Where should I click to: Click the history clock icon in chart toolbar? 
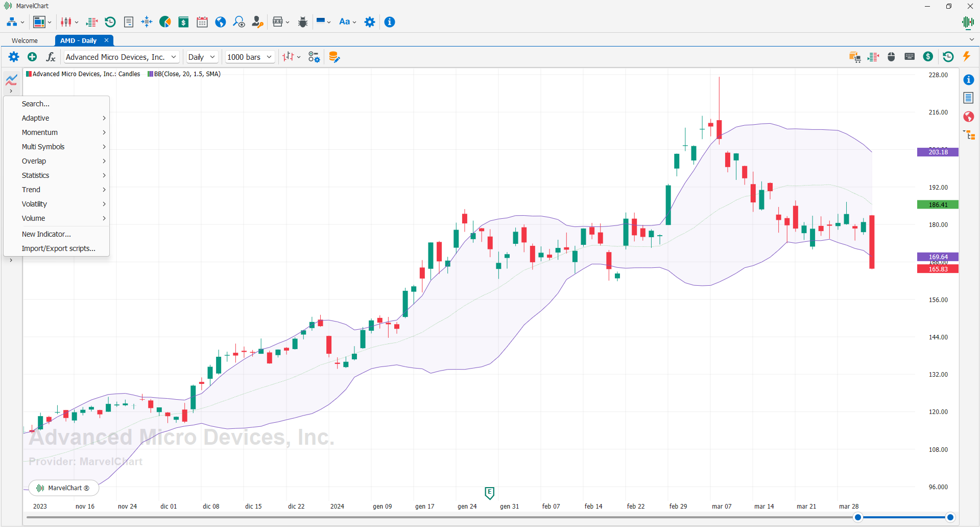tap(948, 57)
